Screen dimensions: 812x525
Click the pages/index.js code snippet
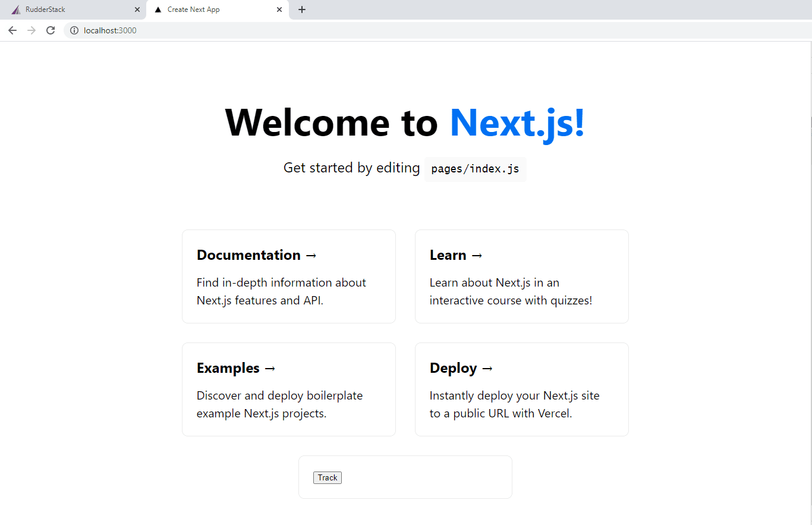[475, 169]
